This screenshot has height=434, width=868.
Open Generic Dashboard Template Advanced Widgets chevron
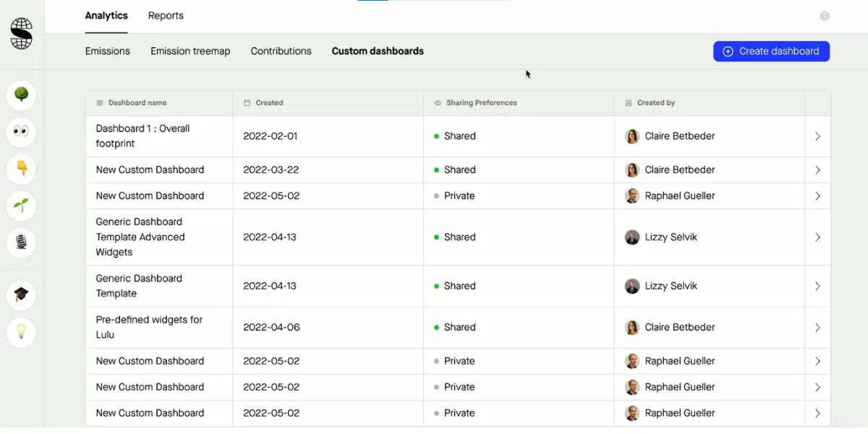(817, 237)
